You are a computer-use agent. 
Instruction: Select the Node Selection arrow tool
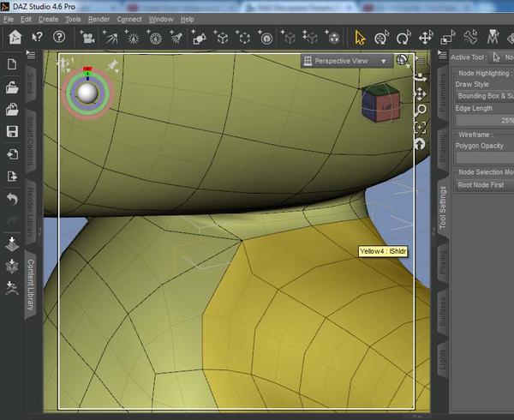(x=360, y=38)
